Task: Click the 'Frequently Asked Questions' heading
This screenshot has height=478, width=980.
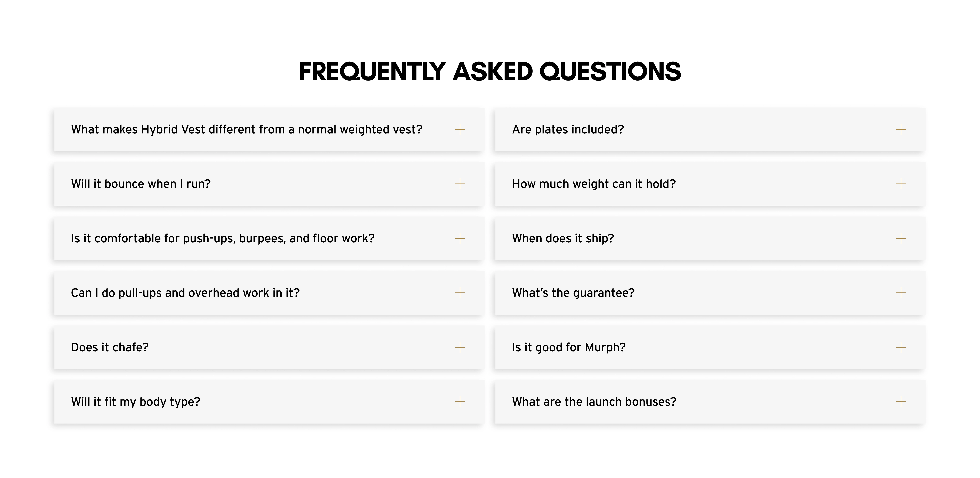Action: [x=490, y=71]
